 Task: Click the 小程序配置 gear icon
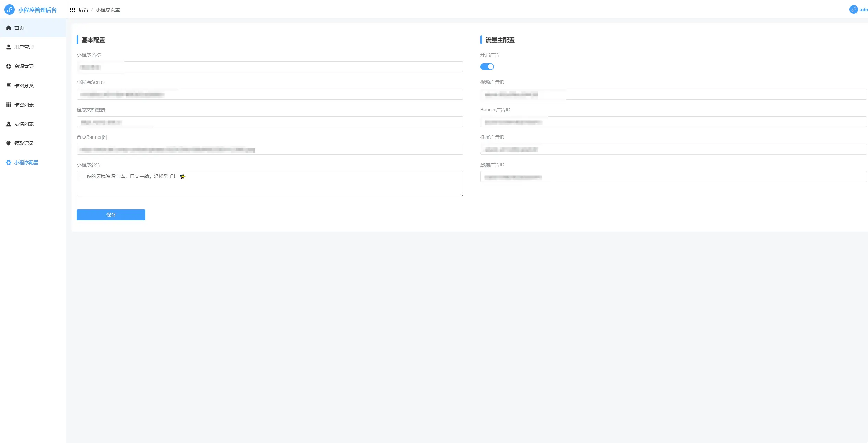(9, 163)
